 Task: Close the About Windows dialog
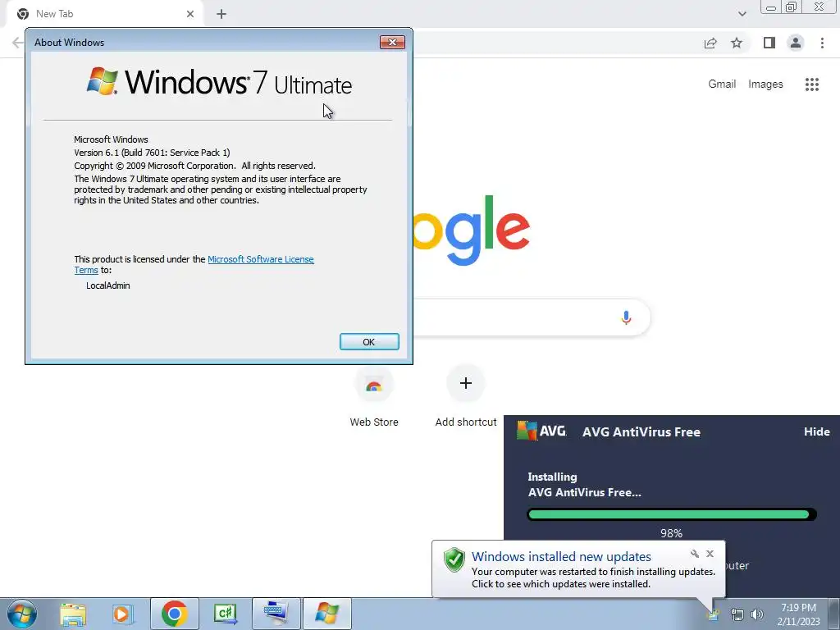(x=392, y=43)
